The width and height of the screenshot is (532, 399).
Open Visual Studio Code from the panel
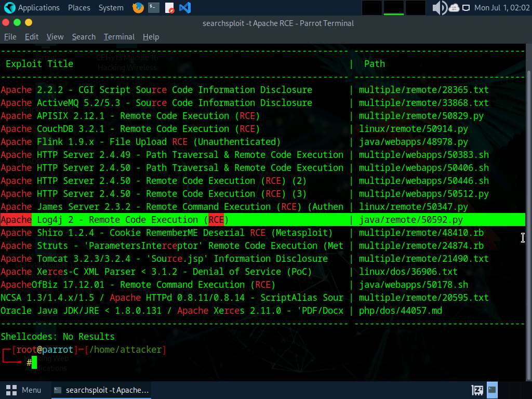click(x=184, y=8)
